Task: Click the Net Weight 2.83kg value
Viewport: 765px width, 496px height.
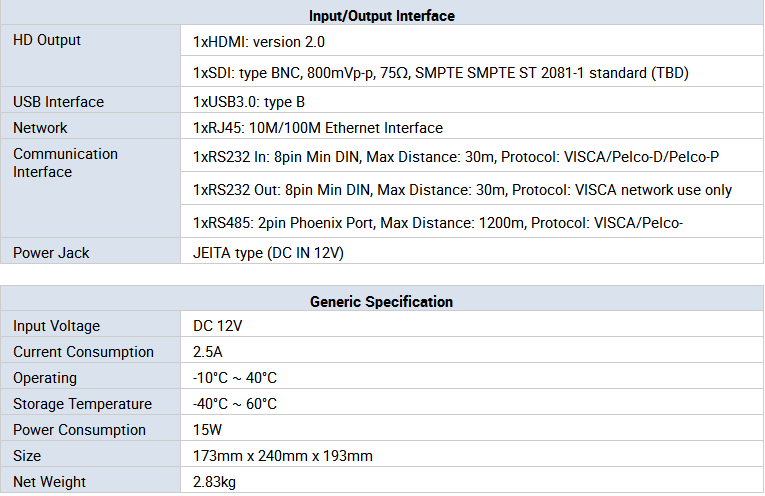Action: coord(214,482)
